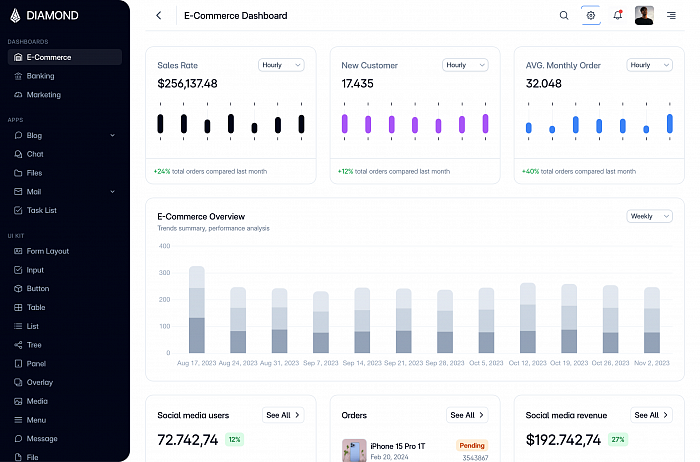Click the Oct 12, 2023 chart bar
Image resolution: width=700 pixels, height=462 pixels.
528,318
